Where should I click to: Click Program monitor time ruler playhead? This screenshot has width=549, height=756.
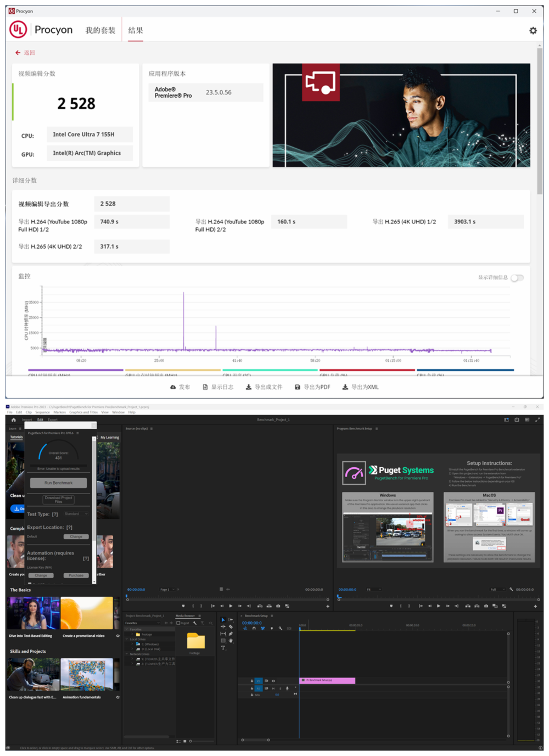(x=339, y=596)
